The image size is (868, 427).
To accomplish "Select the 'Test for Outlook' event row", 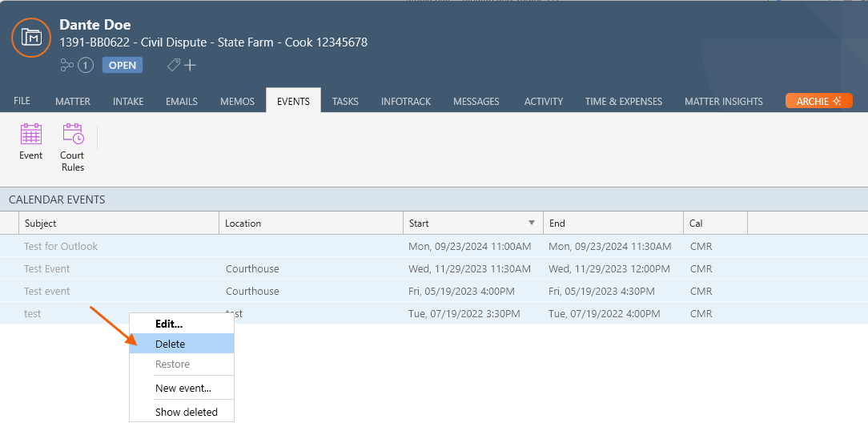I will click(x=434, y=246).
